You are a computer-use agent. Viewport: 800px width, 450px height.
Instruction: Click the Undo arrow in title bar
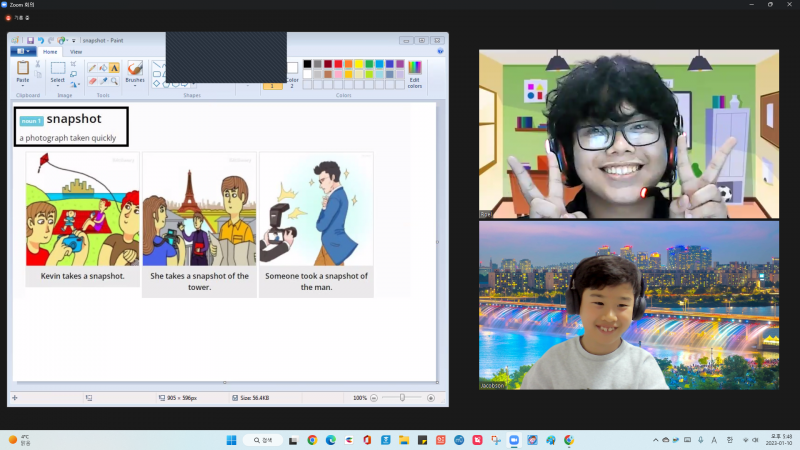tap(41, 40)
